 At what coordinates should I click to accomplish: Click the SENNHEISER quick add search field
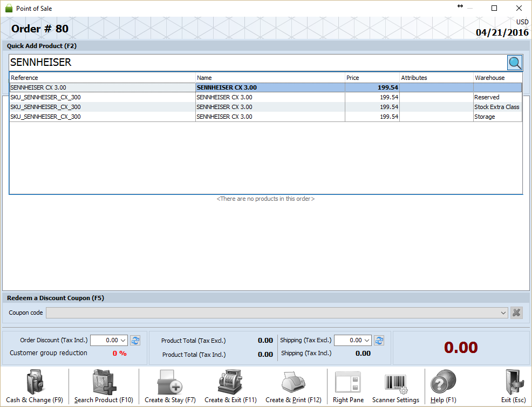[258, 63]
